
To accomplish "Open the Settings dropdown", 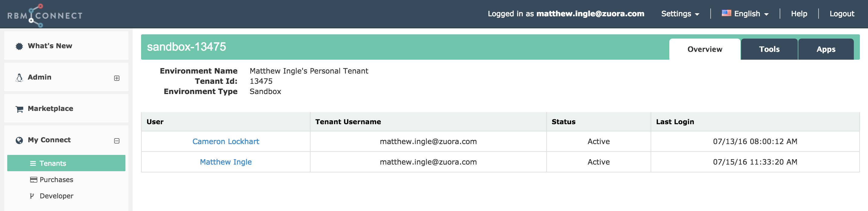I will point(680,14).
